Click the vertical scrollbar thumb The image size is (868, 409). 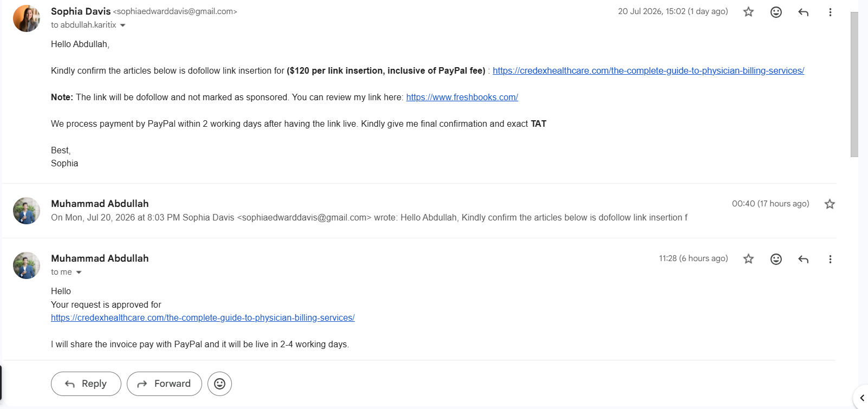pos(854,84)
